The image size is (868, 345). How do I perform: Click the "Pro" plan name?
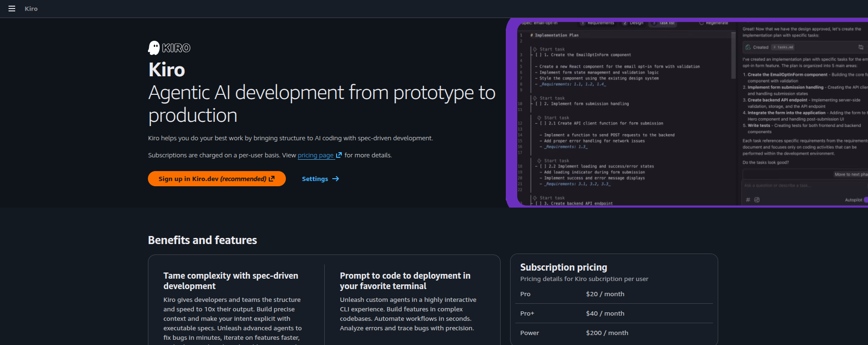(x=525, y=294)
